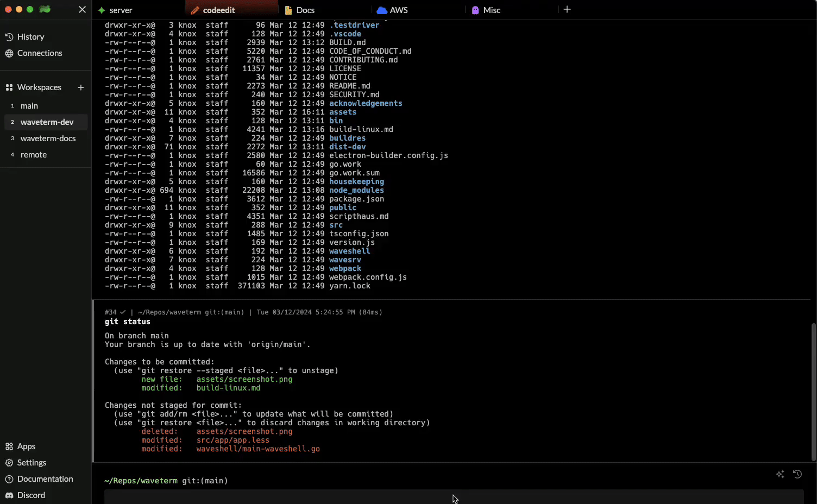This screenshot has width=817, height=504.
Task: Click 'LICENSE' in file listing
Action: pyautogui.click(x=345, y=68)
